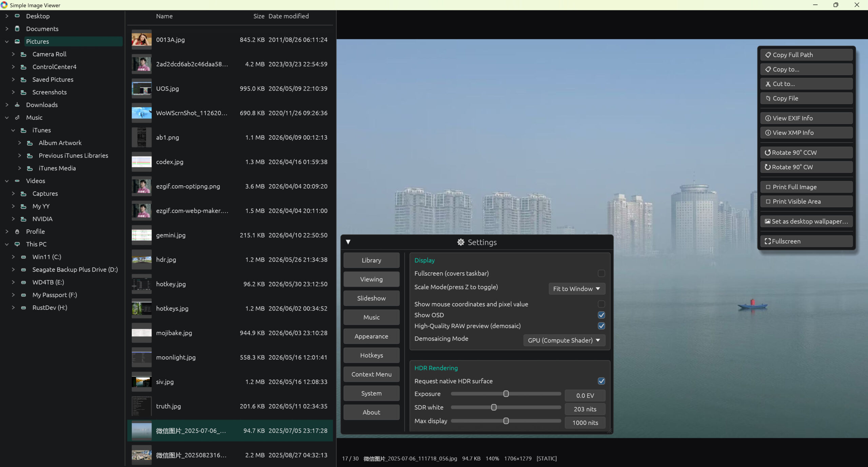
Task: Open the moonlight.jpg file row
Action: 230,357
